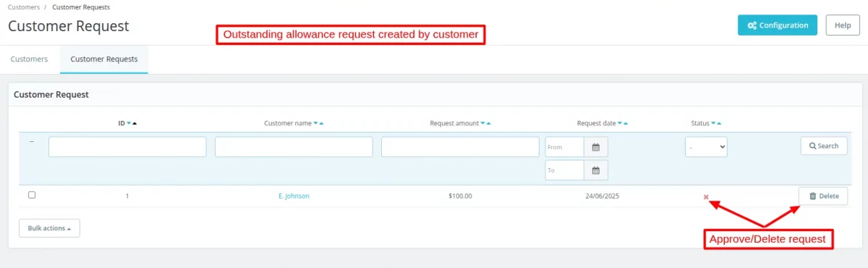The width and height of the screenshot is (868, 268).
Task: Expand the Bulk actions menu
Action: pyautogui.click(x=49, y=228)
